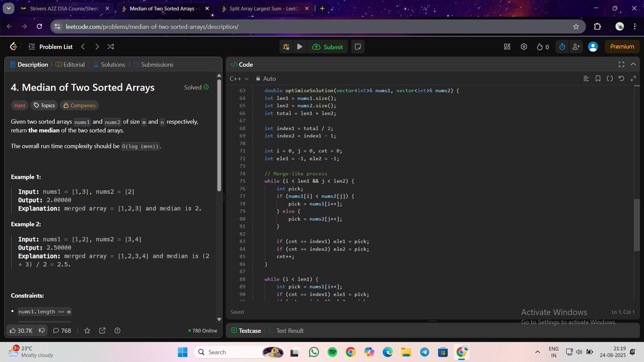The image size is (644, 362).
Task: Pick a random problem with shuffle icon
Action: [x=111, y=47]
